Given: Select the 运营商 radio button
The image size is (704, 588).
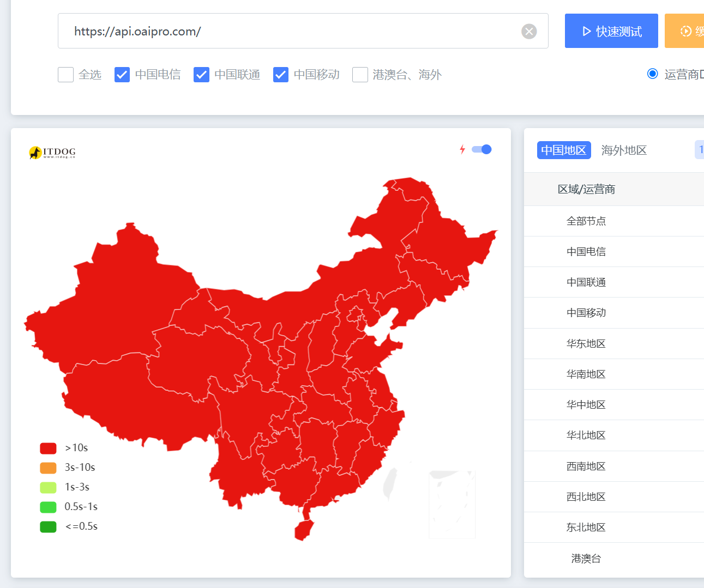Looking at the screenshot, I should pyautogui.click(x=652, y=74).
